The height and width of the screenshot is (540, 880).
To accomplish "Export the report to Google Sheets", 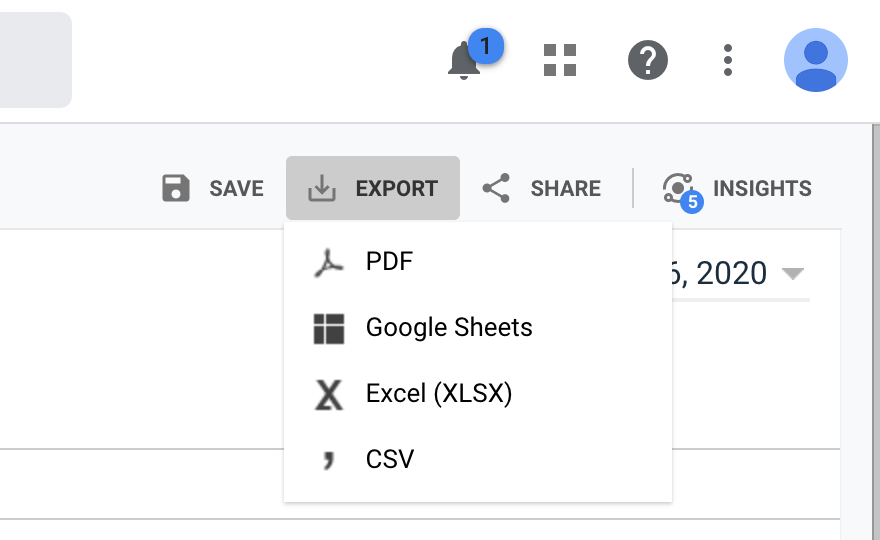I will [x=449, y=328].
